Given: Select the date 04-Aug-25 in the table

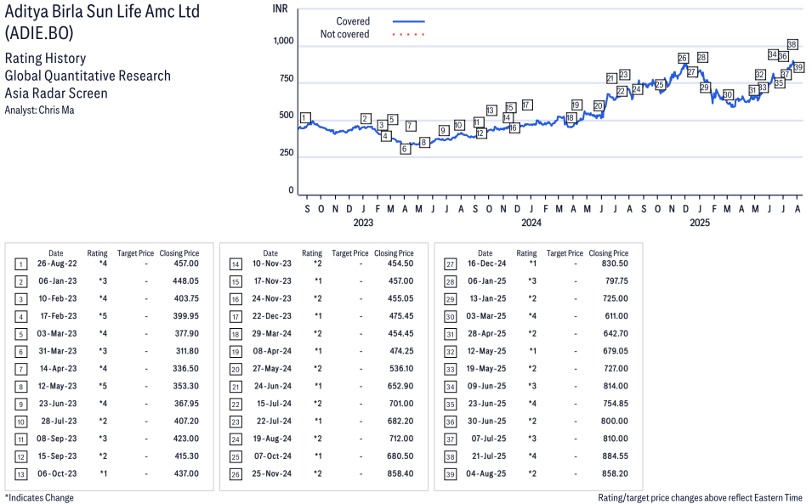Looking at the screenshot, I should (x=486, y=473).
